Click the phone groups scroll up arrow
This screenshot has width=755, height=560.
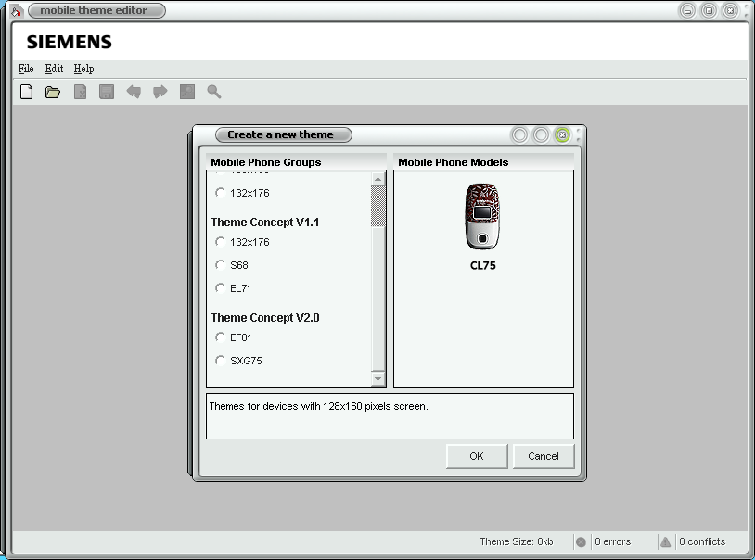[x=378, y=179]
